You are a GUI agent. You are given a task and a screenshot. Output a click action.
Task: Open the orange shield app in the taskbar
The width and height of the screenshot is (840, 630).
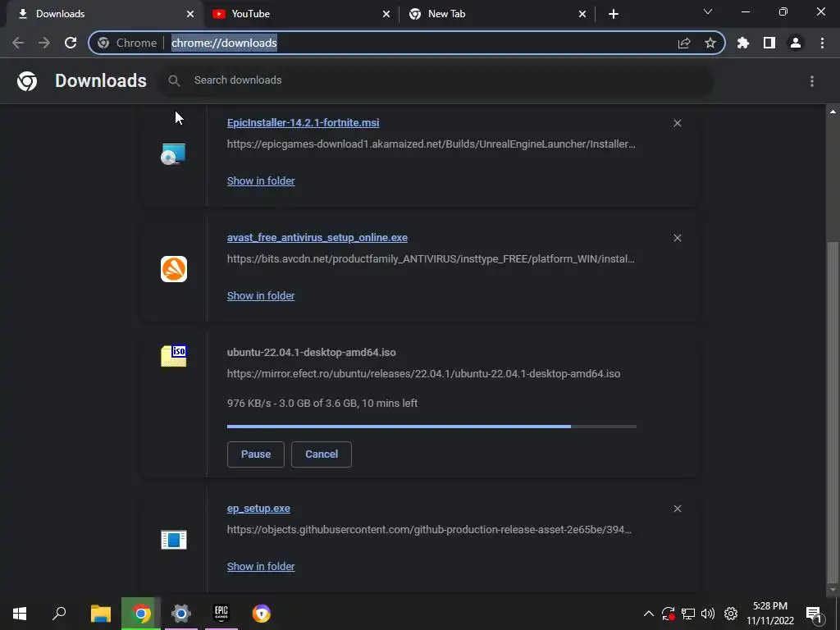click(x=262, y=614)
